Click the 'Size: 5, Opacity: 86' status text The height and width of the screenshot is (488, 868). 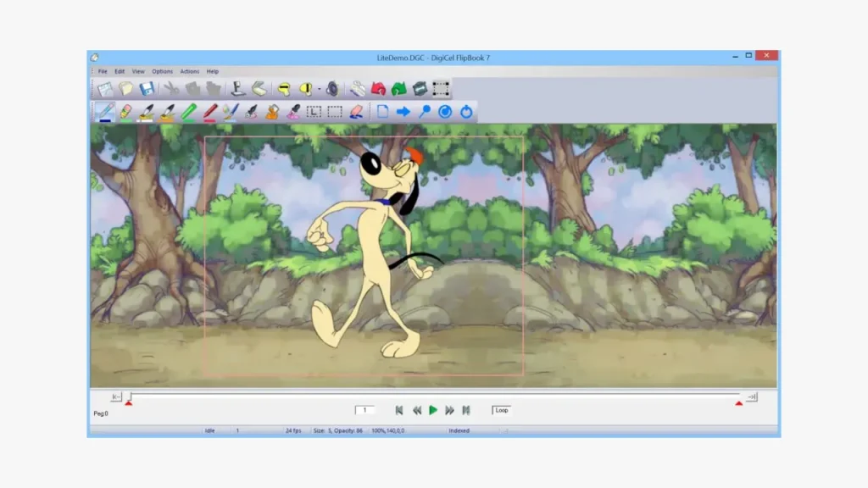(x=337, y=430)
